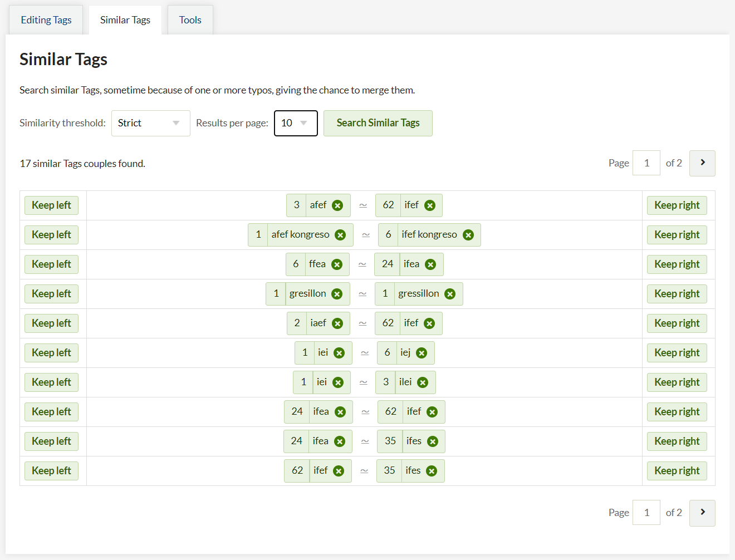Delete the ifef kongreso tag
The width and height of the screenshot is (735, 560).
pos(468,235)
